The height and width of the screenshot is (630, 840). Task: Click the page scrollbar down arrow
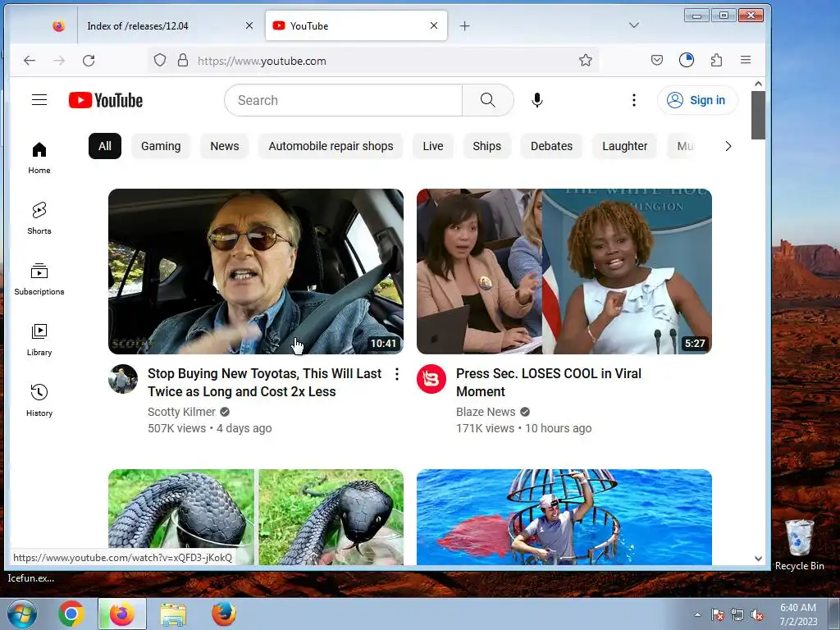[x=758, y=558]
